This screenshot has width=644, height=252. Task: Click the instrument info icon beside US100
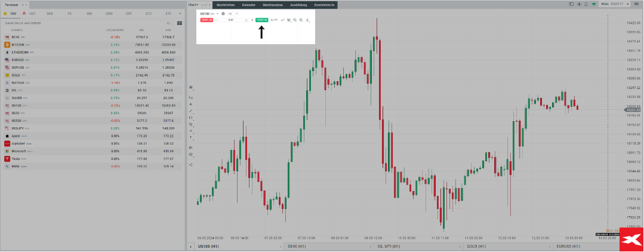coord(223,14)
